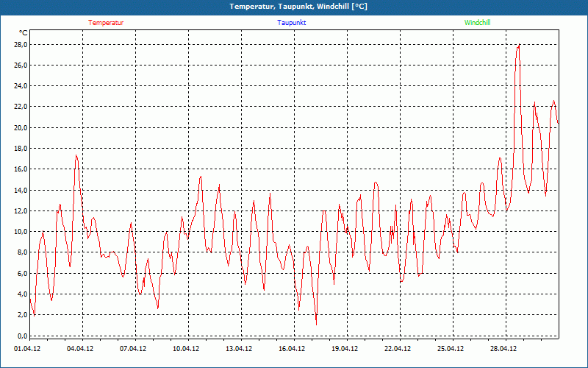Image resolution: width=588 pixels, height=368 pixels.
Task: Click the date label 13.04.12
Action: pos(239,349)
